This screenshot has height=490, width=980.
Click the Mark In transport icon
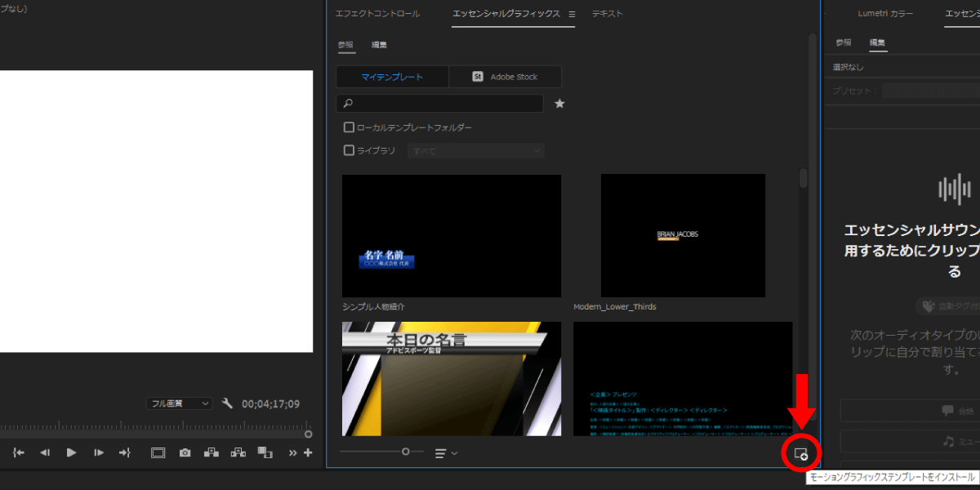point(19,452)
